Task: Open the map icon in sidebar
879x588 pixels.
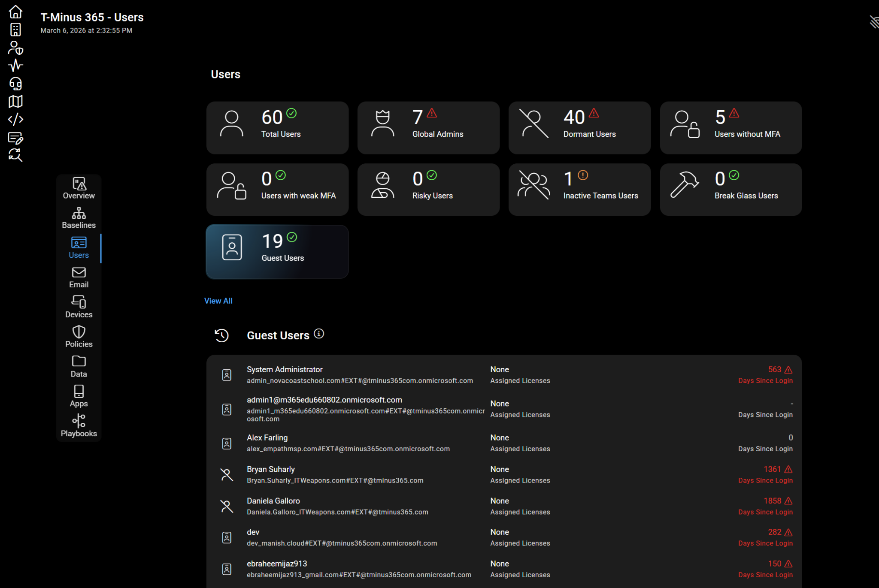Action: click(x=15, y=101)
